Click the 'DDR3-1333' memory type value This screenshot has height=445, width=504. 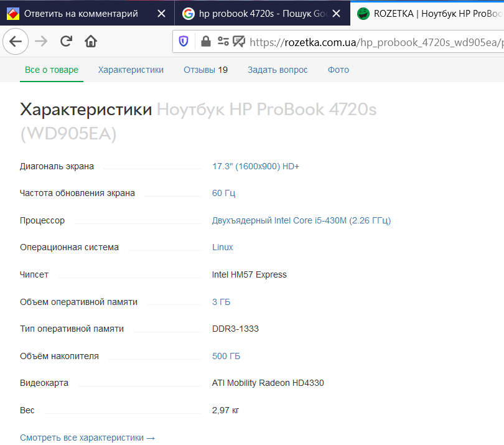236,329
